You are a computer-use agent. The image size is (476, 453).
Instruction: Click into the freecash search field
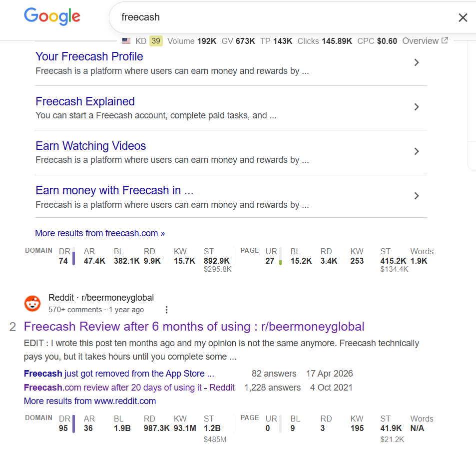285,17
